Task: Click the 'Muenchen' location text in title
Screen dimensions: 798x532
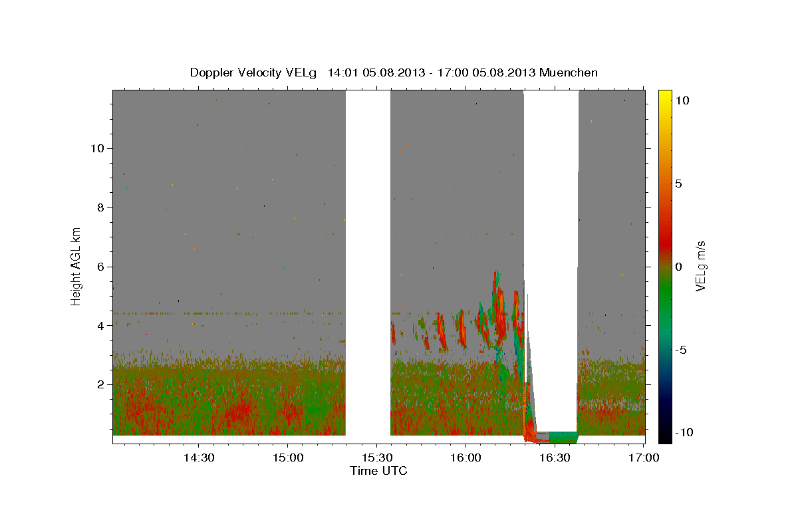Action: (569, 72)
